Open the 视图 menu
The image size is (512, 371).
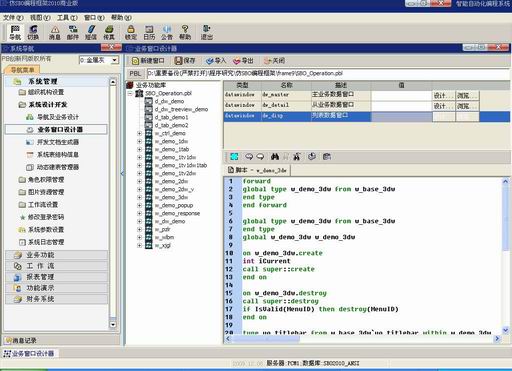(x=40, y=18)
